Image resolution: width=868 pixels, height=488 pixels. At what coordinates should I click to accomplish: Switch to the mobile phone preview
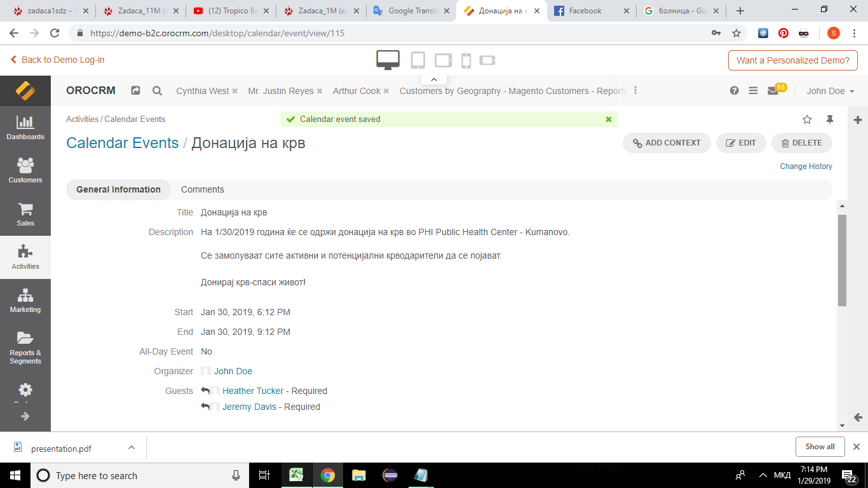(466, 60)
